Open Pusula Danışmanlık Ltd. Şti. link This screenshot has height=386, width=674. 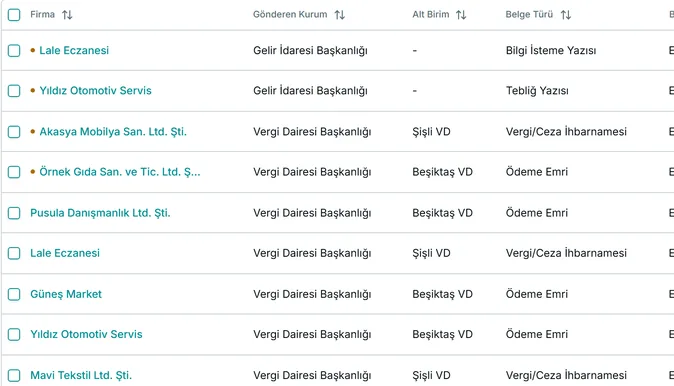coord(100,213)
